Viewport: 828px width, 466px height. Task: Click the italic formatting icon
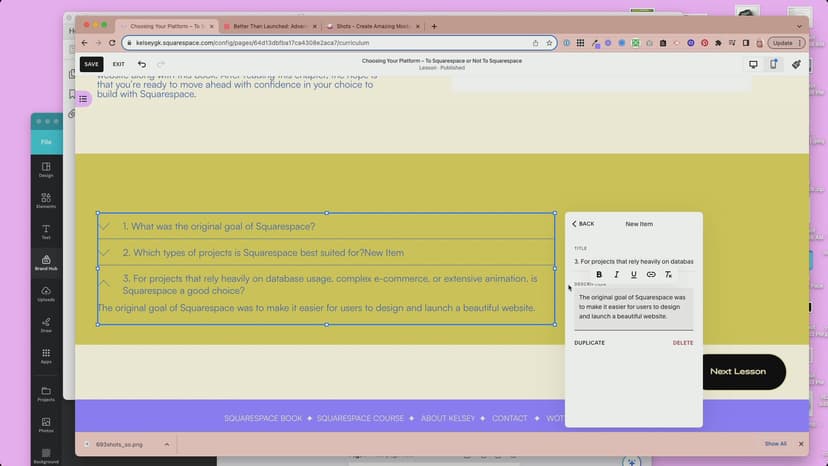(x=616, y=274)
